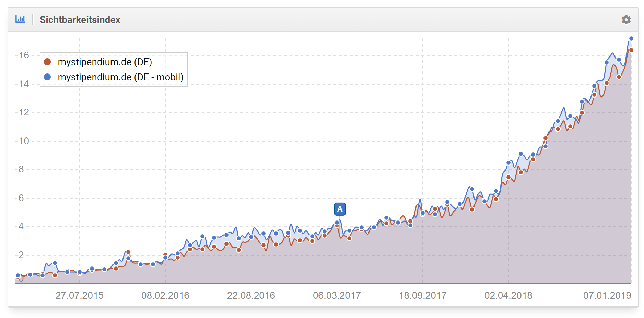The width and height of the screenshot is (644, 318).
Task: Click the bar chart icon beside the title
Action: coord(20,19)
